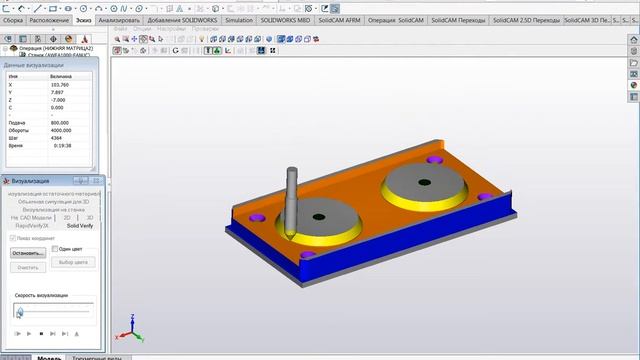640x360 pixels.
Task: Switch to the Simulation ribbon tab
Action: coord(239,20)
